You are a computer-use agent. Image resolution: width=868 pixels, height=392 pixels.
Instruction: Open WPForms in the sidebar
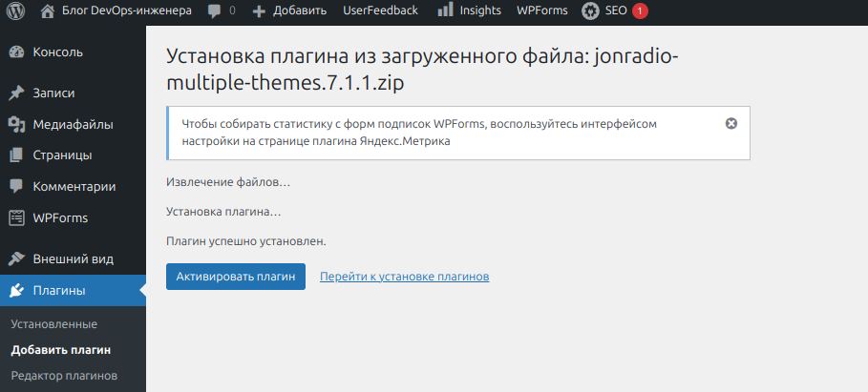pos(60,217)
